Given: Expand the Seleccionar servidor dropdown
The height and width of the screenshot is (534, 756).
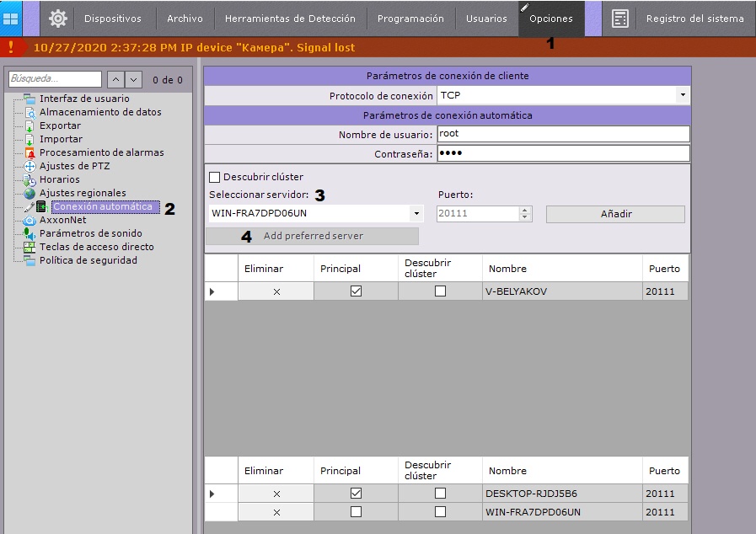Looking at the screenshot, I should pos(417,214).
